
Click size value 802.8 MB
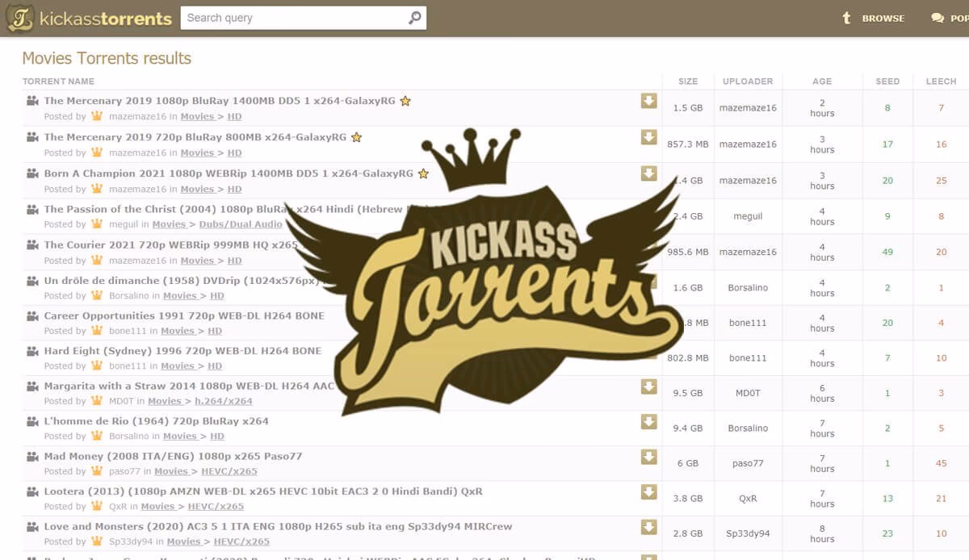click(688, 358)
